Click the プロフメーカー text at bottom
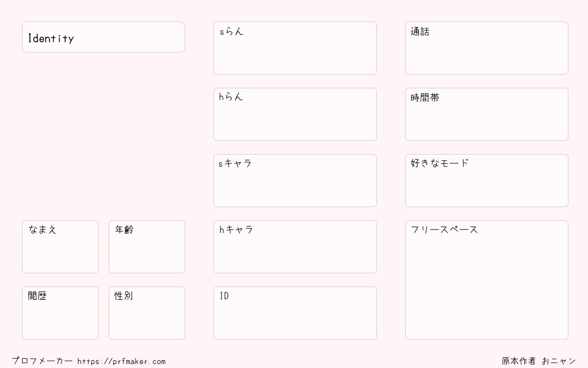This screenshot has width=588, height=368. point(42,361)
